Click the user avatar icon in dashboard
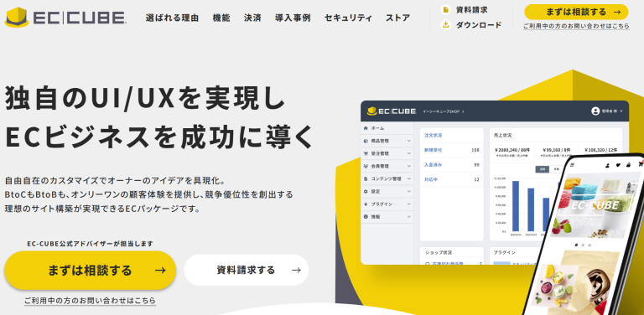This screenshot has width=644, height=315. [595, 111]
